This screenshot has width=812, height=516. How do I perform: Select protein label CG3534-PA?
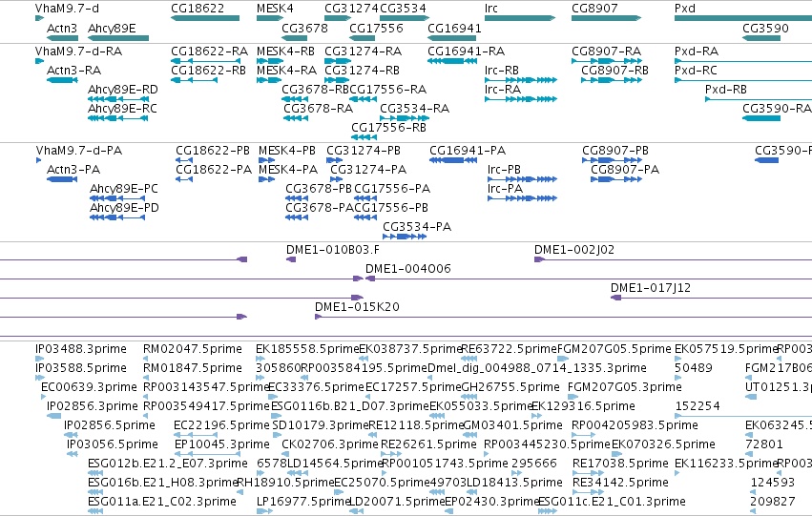pos(417,227)
